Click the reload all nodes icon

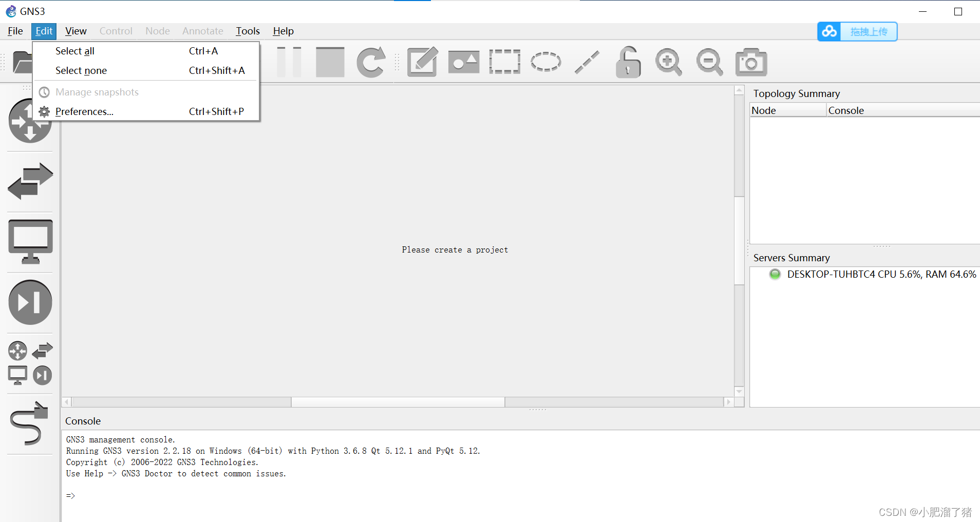[371, 62]
